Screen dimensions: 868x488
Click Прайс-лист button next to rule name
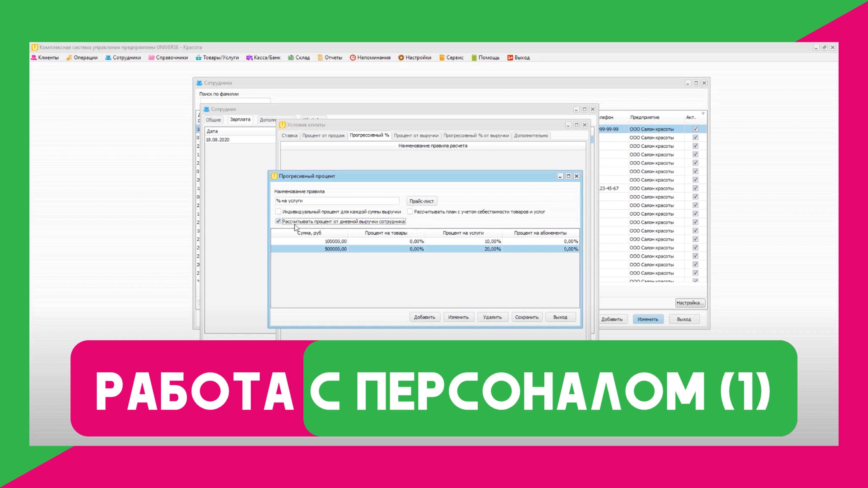point(422,201)
